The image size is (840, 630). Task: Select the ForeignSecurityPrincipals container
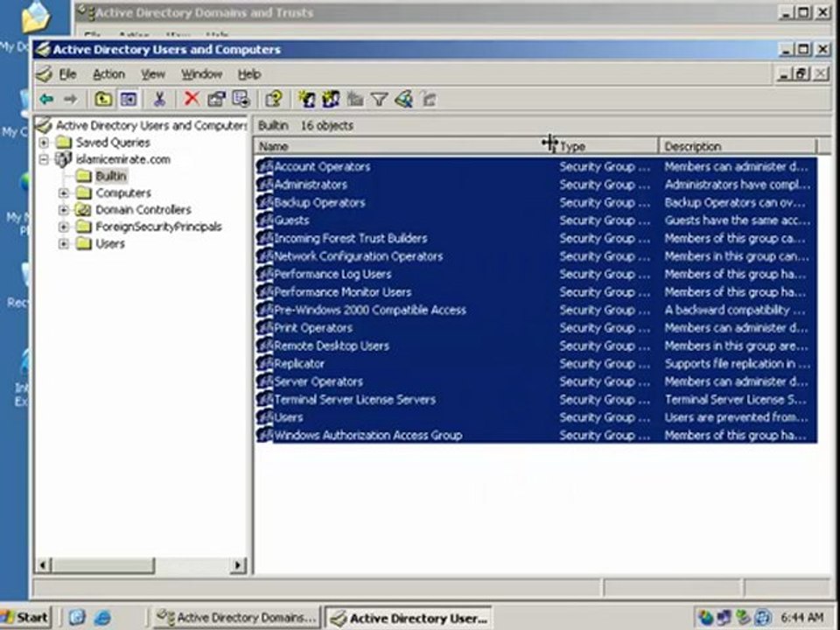pos(158,227)
